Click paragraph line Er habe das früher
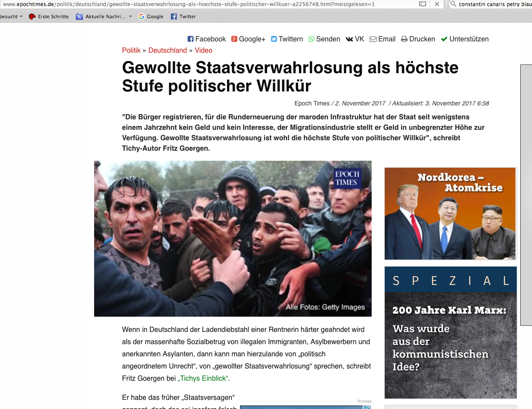This screenshot has height=409, width=532. 179,398
